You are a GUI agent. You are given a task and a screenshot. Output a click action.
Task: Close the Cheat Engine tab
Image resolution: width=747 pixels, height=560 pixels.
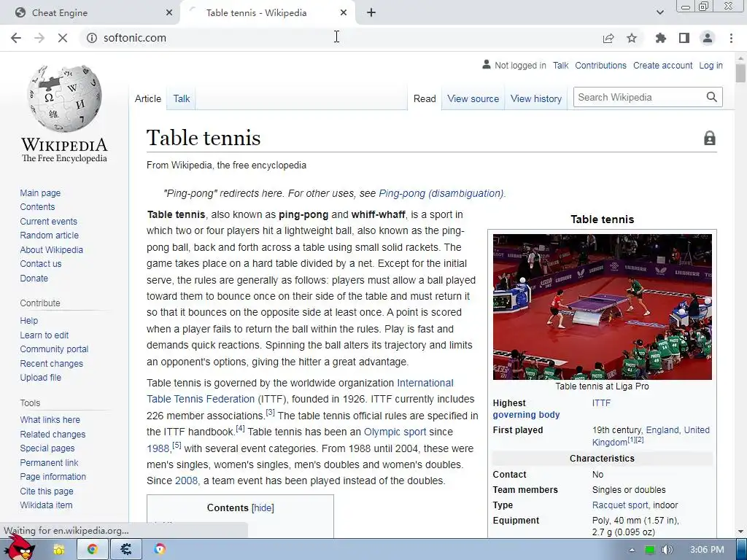click(x=169, y=13)
